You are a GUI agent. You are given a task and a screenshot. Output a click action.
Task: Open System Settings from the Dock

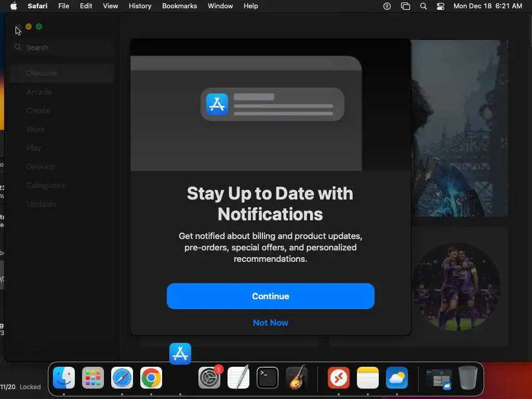[x=209, y=378]
